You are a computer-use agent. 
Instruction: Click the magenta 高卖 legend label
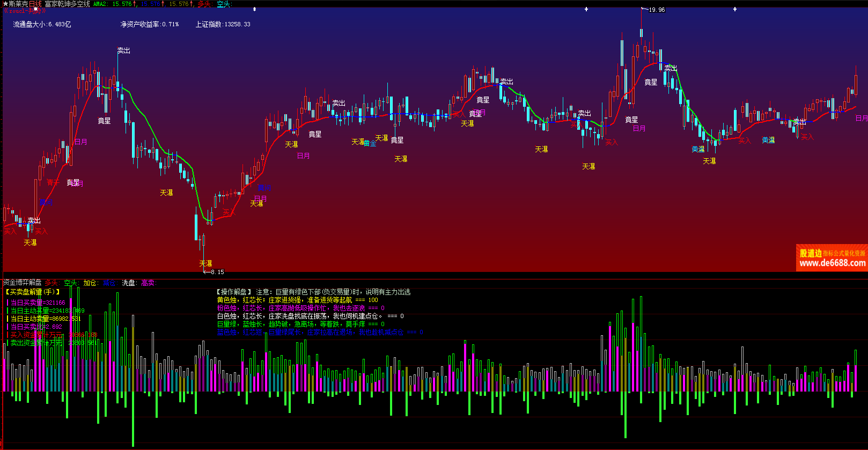pyautogui.click(x=148, y=283)
